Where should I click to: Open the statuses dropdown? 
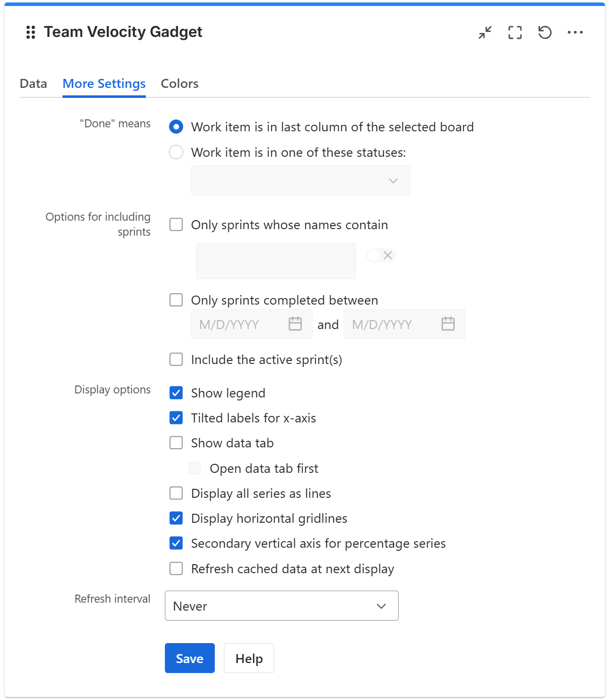[x=300, y=180]
